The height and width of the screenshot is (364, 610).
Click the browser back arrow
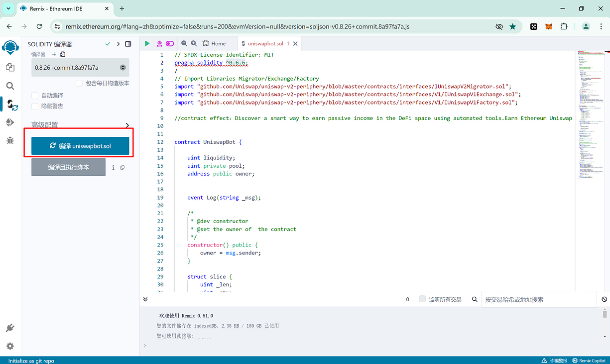(9, 26)
